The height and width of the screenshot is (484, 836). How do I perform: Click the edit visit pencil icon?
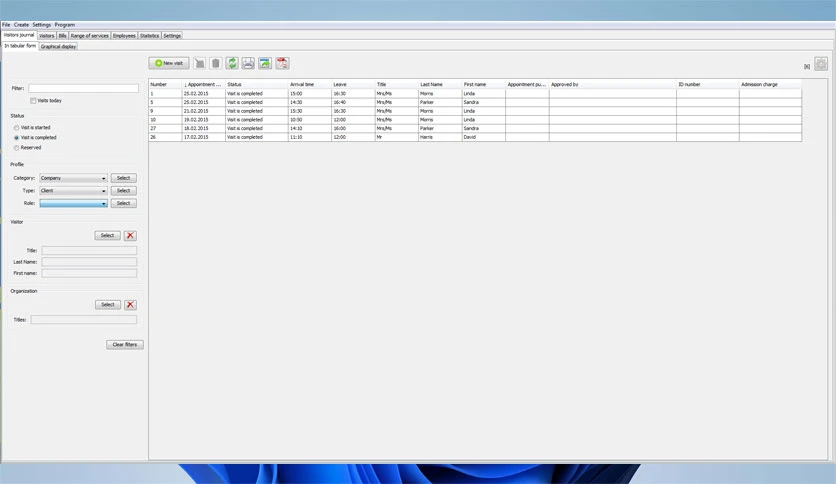[x=199, y=63]
